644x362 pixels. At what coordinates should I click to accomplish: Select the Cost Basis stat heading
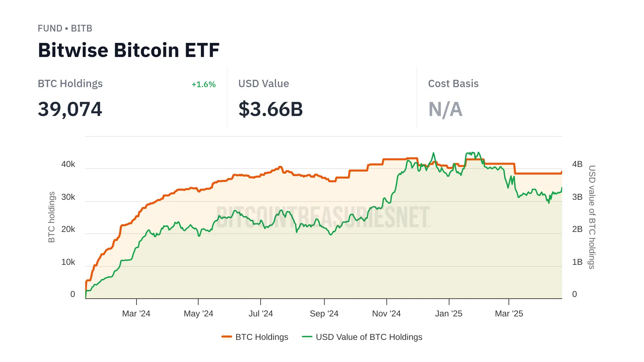(453, 83)
